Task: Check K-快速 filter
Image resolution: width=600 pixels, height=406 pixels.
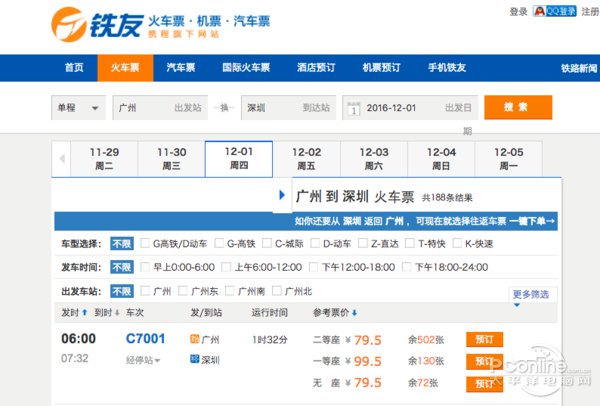Action: click(457, 243)
